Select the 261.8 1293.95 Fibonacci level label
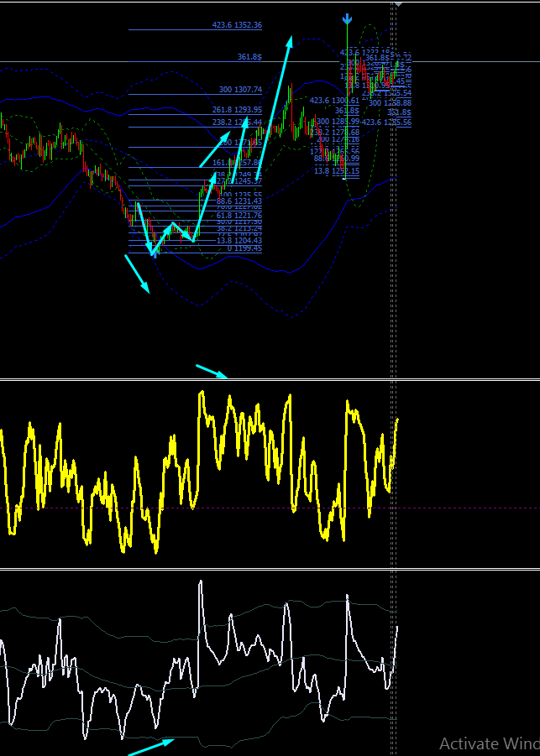This screenshot has height=756, width=540. [237, 110]
